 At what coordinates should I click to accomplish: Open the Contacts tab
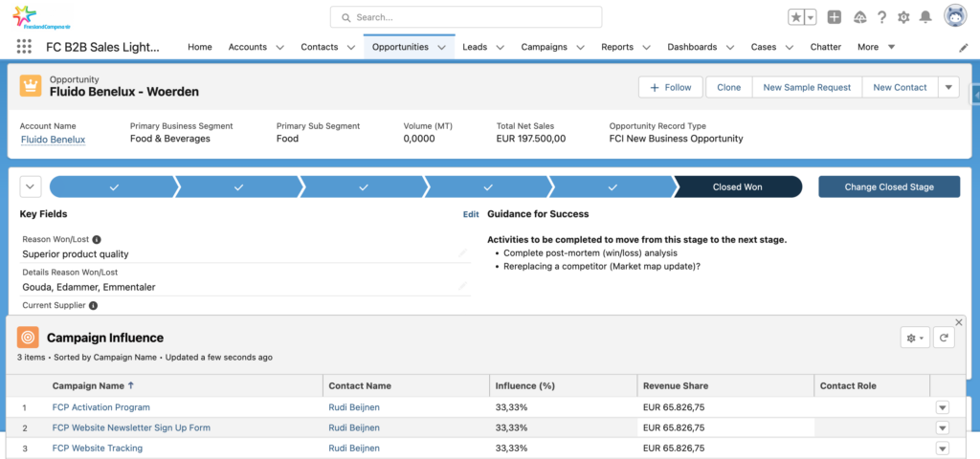pos(320,47)
